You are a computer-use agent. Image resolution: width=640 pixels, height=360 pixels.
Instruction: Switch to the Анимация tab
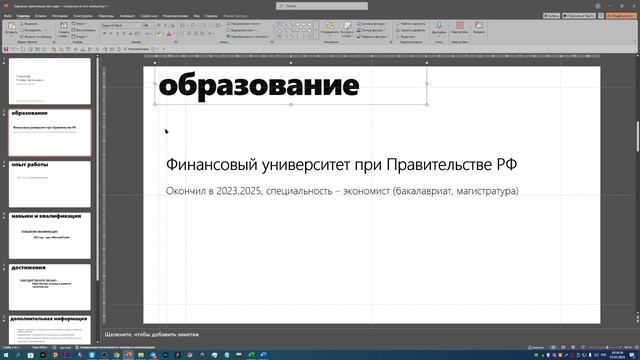coord(127,16)
